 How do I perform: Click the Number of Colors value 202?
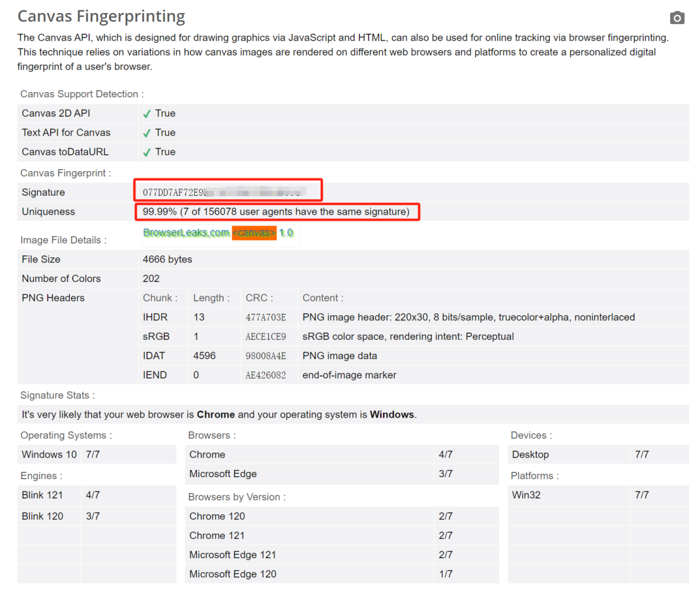click(152, 279)
